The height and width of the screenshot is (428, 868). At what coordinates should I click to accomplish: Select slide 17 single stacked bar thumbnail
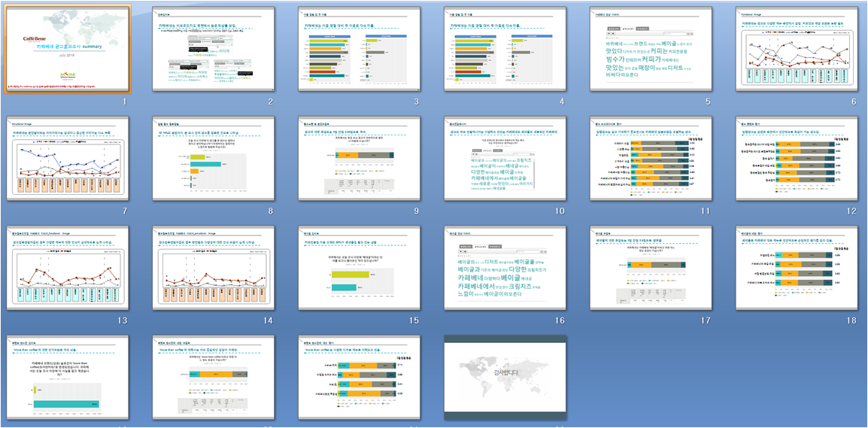[651, 268]
